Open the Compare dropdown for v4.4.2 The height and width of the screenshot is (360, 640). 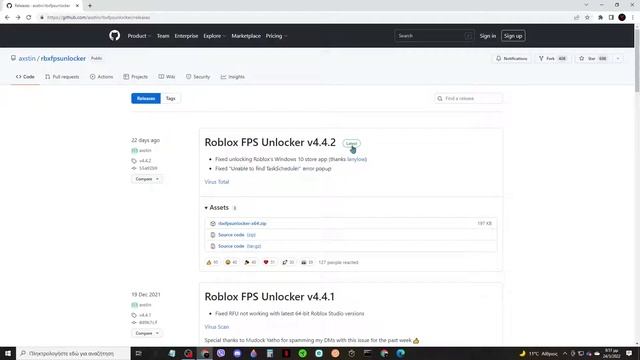147,179
